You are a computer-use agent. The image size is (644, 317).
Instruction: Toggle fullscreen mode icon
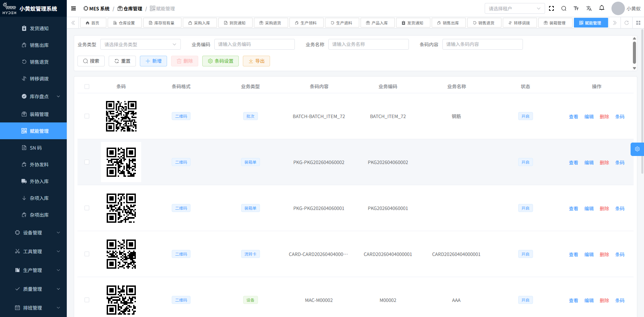(551, 8)
